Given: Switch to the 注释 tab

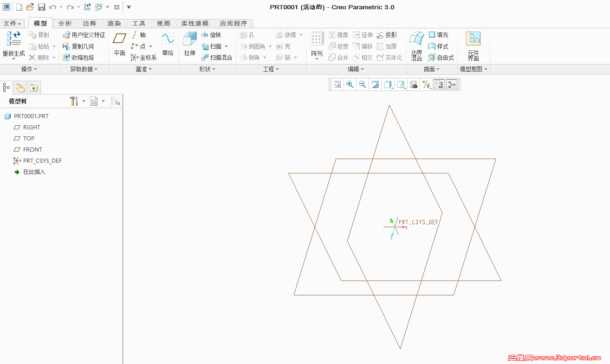Looking at the screenshot, I should point(90,23).
